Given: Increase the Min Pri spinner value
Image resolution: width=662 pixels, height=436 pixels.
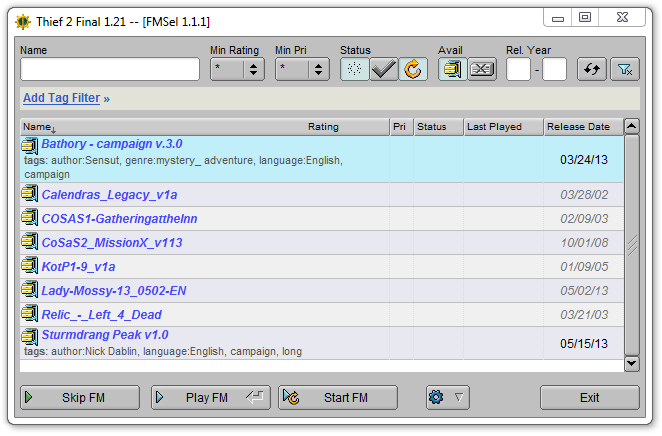Looking at the screenshot, I should 318,65.
